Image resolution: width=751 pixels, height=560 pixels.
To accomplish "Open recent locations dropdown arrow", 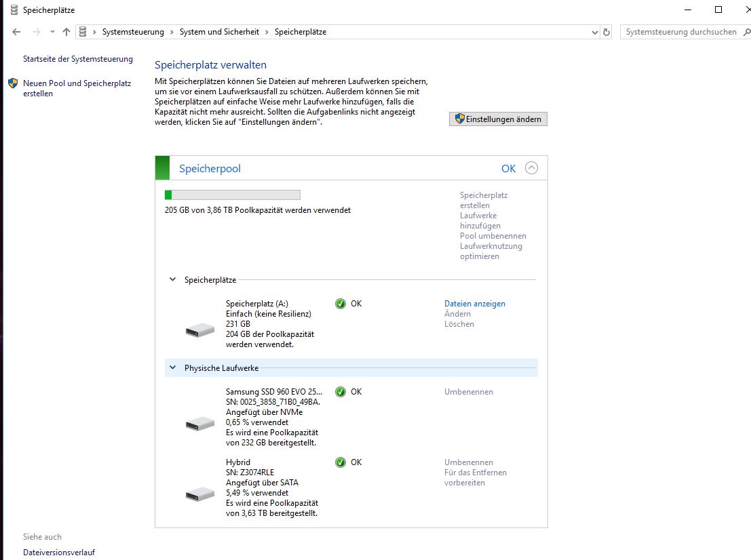I will click(52, 32).
